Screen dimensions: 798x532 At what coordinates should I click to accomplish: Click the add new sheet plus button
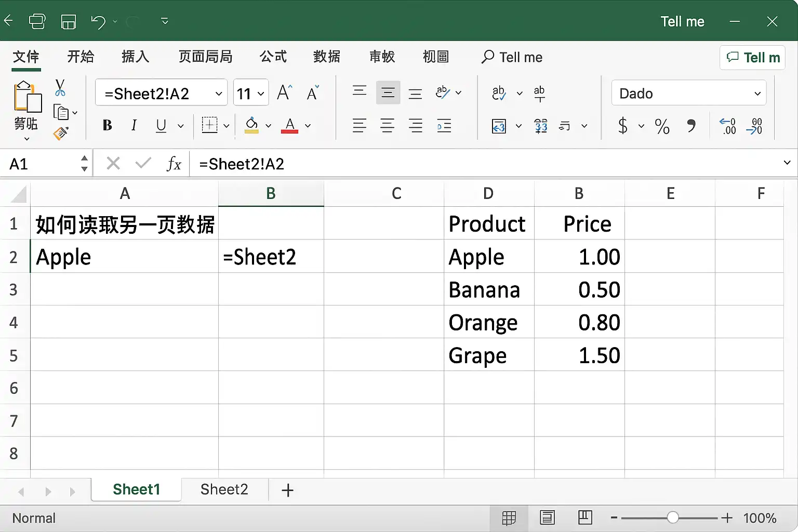click(x=287, y=490)
